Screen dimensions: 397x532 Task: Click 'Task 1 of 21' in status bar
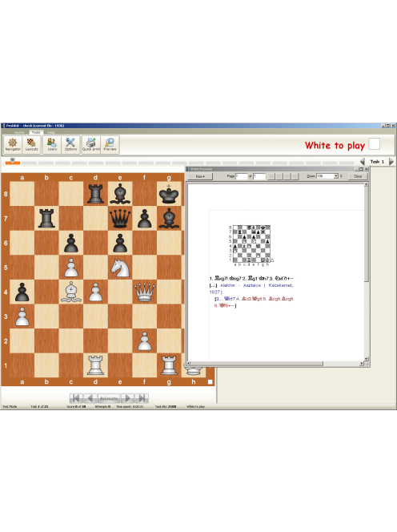(40, 406)
